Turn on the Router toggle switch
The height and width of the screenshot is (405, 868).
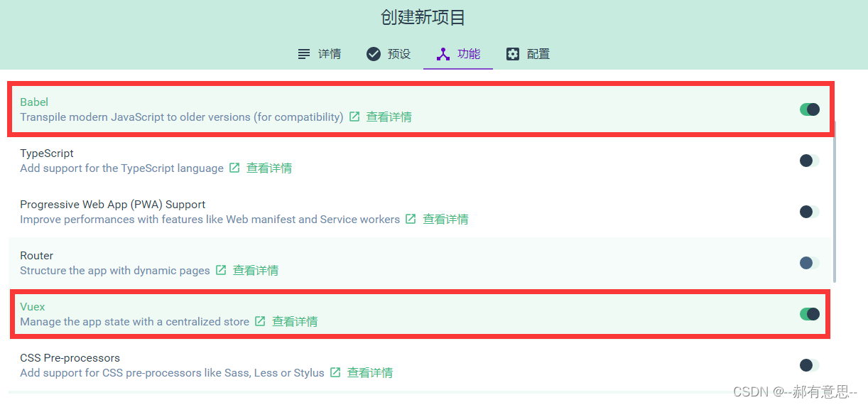point(810,263)
